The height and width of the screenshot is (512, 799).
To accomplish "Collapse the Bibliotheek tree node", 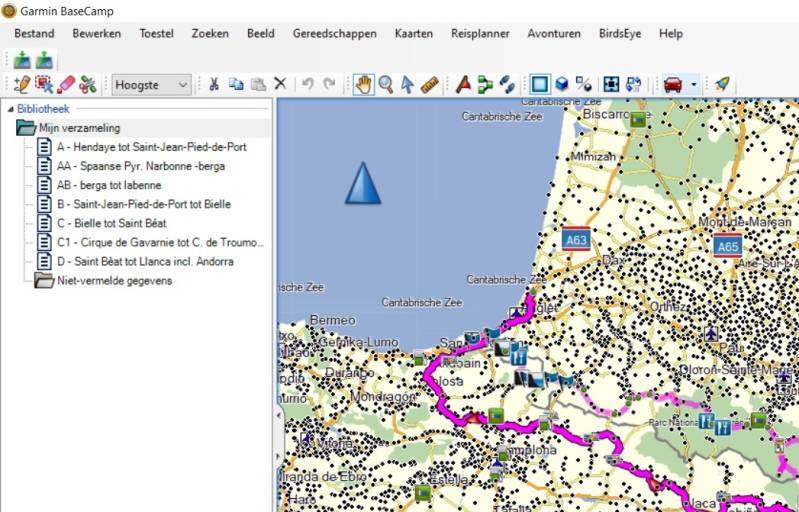I will 10,109.
